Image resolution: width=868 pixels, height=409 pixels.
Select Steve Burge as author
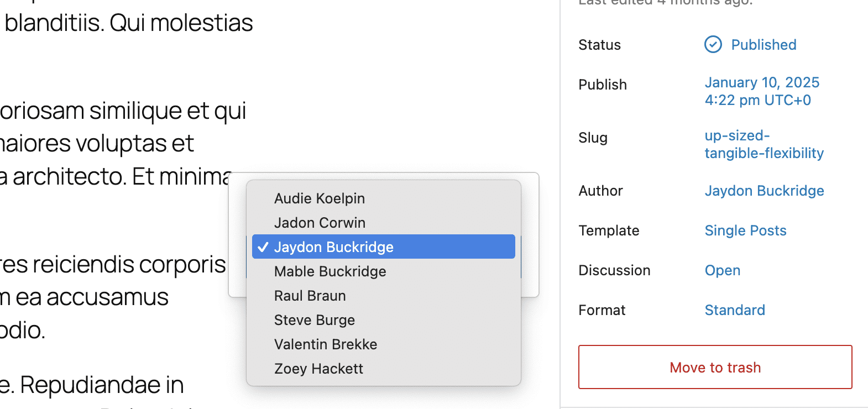pyautogui.click(x=314, y=320)
